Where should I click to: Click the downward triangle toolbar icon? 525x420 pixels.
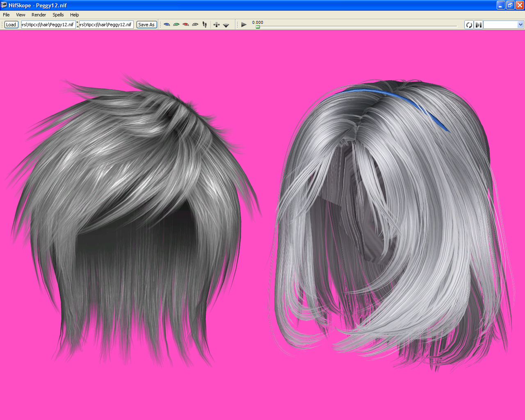tap(226, 25)
